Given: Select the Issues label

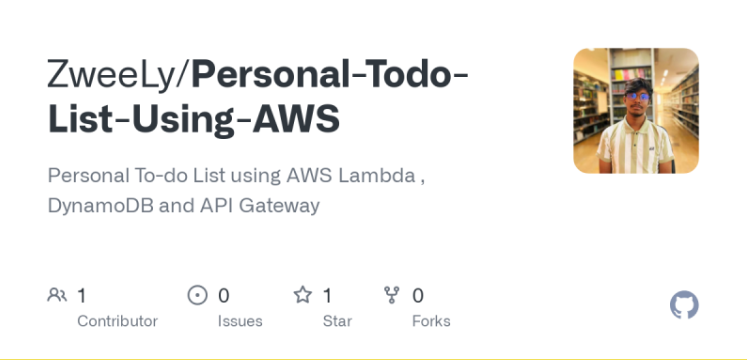Looking at the screenshot, I should (x=240, y=321).
